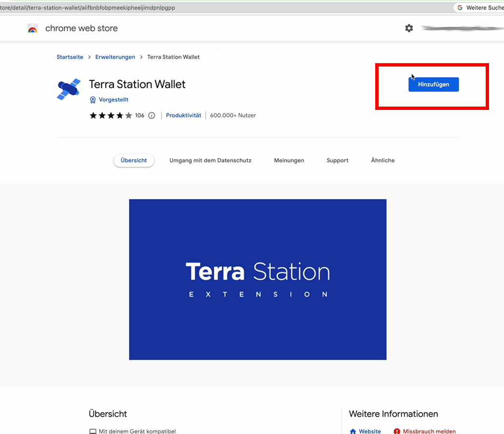Select the Übersicht tab
This screenshot has height=434, width=504.
coord(134,161)
